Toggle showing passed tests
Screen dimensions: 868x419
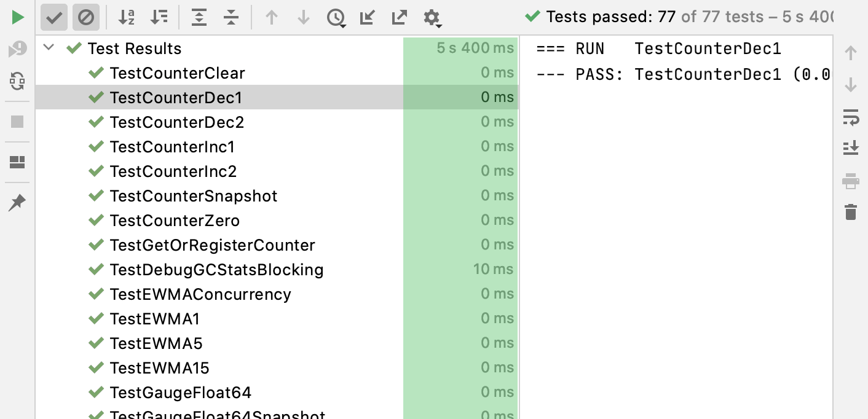(x=53, y=17)
